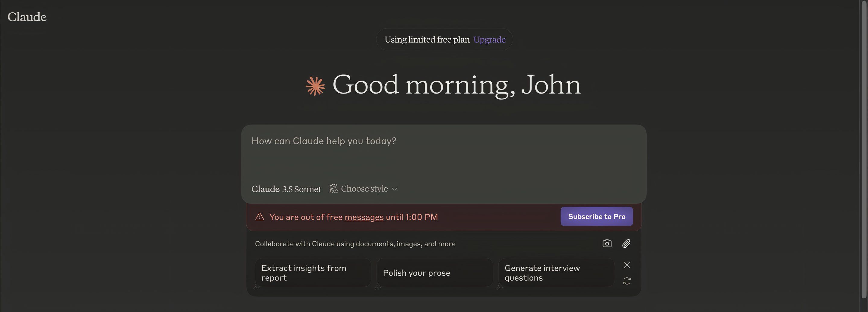The image size is (868, 312).
Task: Click the quill style icon beside Choose style
Action: [333, 189]
